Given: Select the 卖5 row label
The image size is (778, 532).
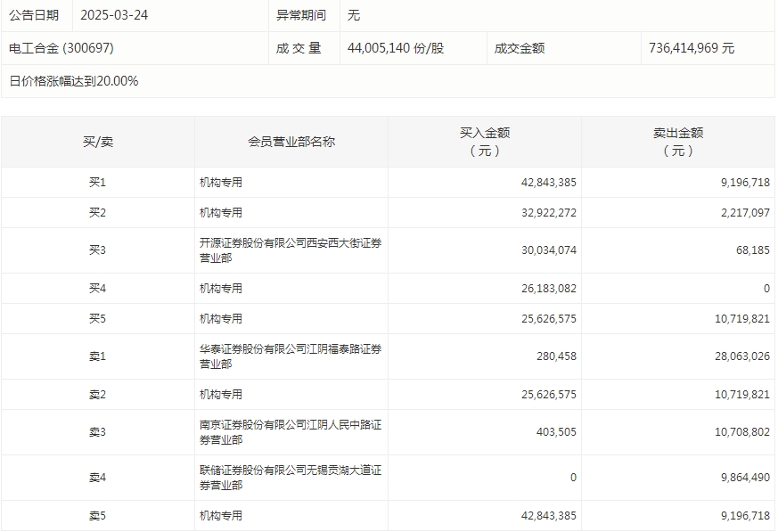Looking at the screenshot, I should 96,514.
